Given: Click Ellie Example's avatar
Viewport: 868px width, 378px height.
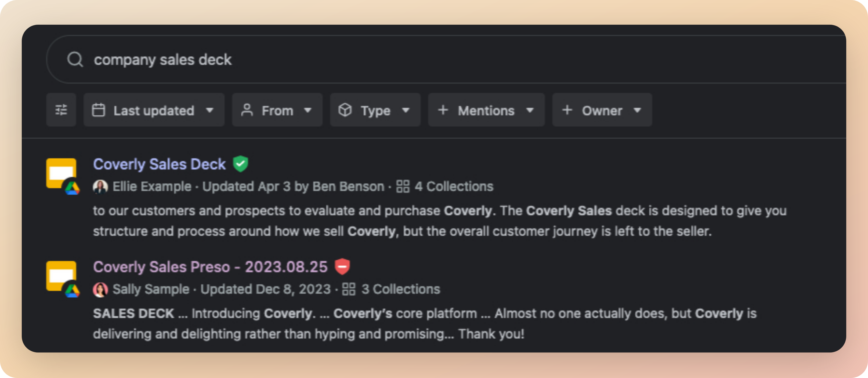Looking at the screenshot, I should click(100, 187).
